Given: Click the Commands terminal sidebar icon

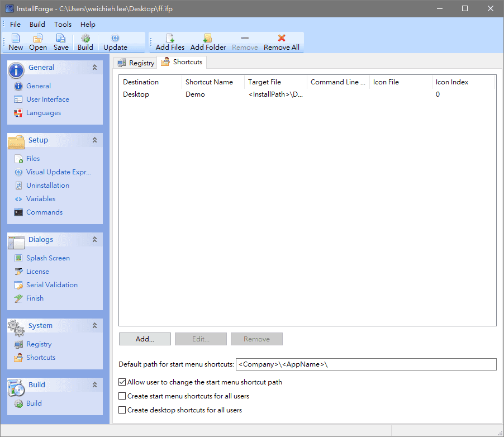Looking at the screenshot, I should [x=18, y=212].
